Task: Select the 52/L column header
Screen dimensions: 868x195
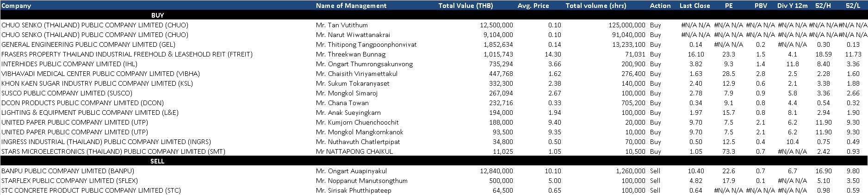Action: click(853, 6)
